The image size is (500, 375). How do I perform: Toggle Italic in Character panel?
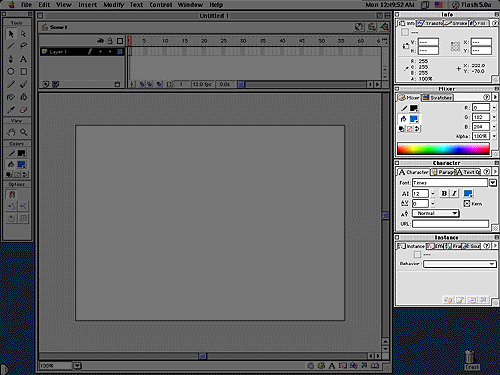[454, 193]
